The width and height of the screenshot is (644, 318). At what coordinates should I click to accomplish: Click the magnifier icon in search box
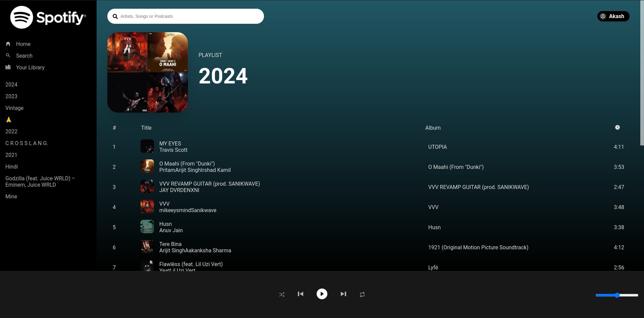[115, 16]
